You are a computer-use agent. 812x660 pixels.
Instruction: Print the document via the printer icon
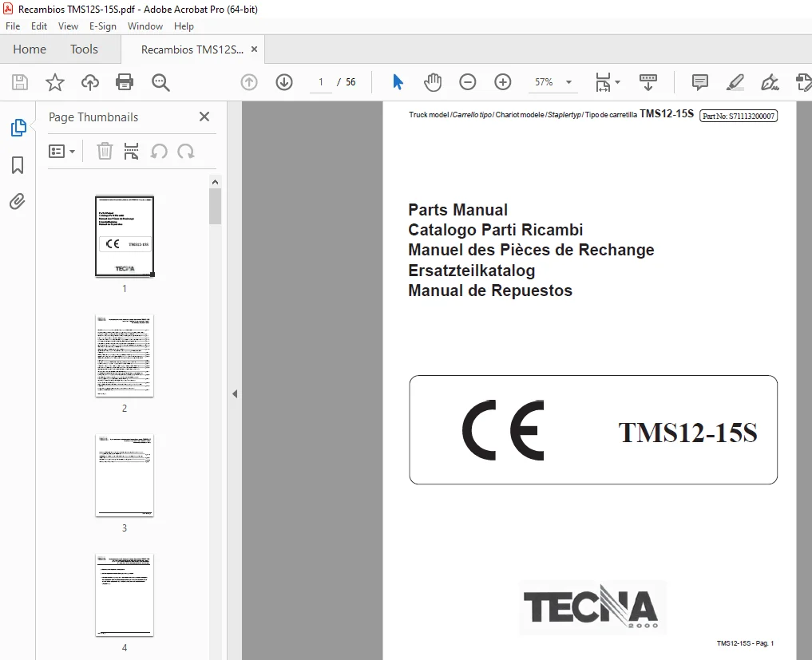pyautogui.click(x=125, y=82)
